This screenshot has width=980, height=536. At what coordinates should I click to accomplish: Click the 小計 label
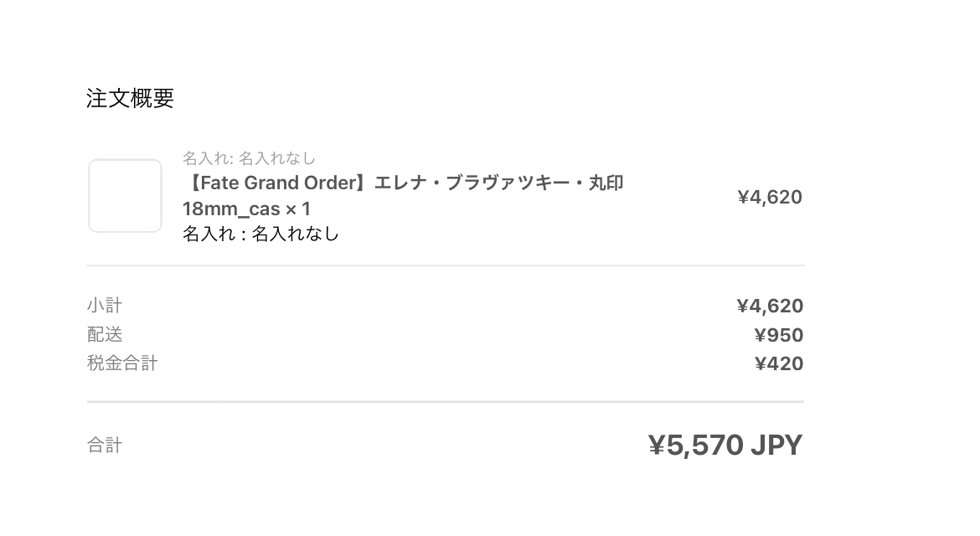coord(105,305)
